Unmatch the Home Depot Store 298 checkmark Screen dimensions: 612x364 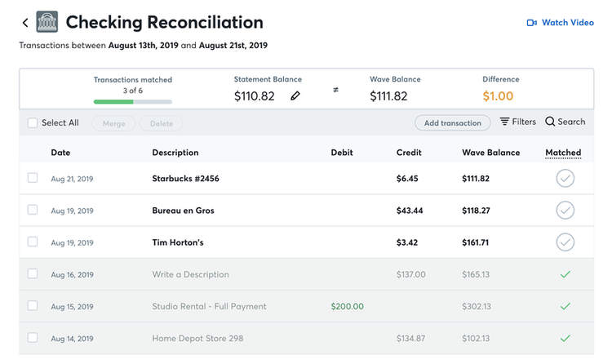[565, 338]
